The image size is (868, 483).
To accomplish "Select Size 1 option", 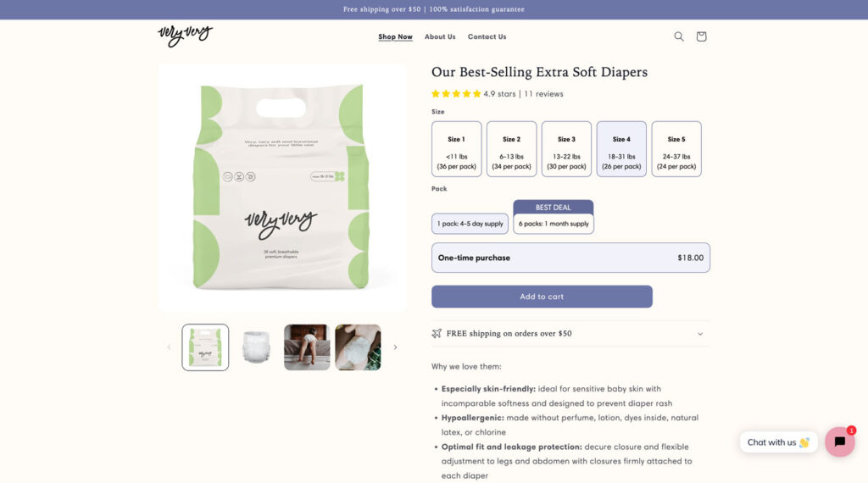I will pos(457,149).
